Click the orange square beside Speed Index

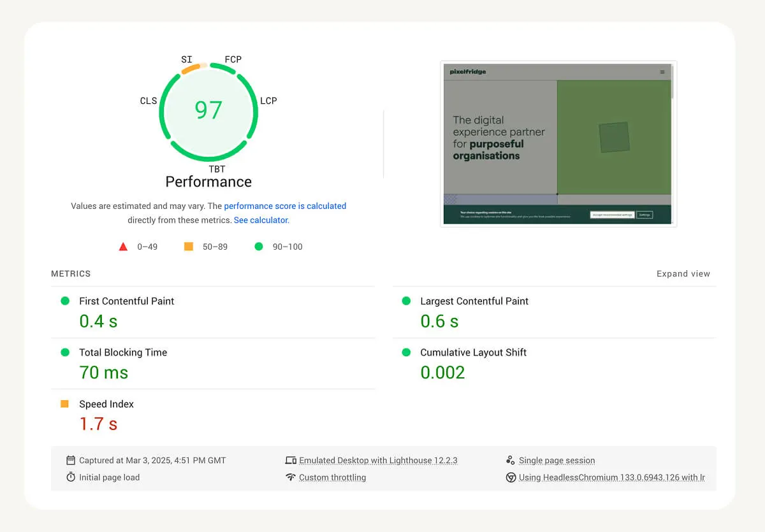point(64,404)
